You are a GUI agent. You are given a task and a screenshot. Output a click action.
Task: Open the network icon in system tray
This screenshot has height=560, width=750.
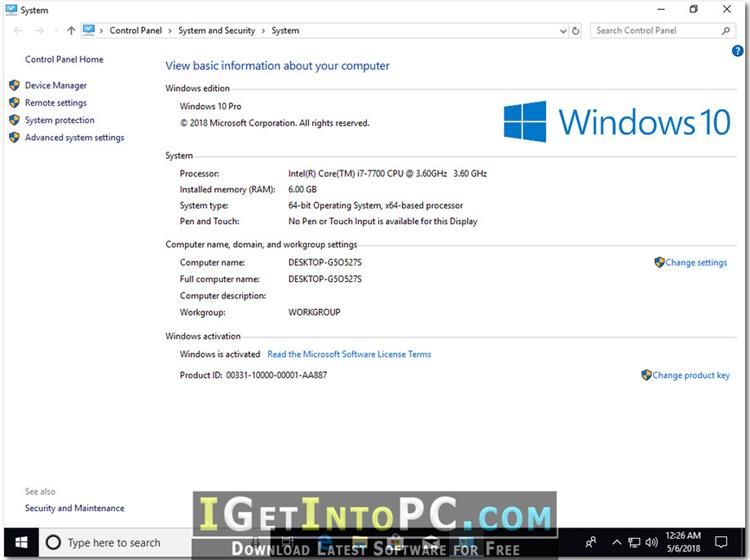coord(634,542)
